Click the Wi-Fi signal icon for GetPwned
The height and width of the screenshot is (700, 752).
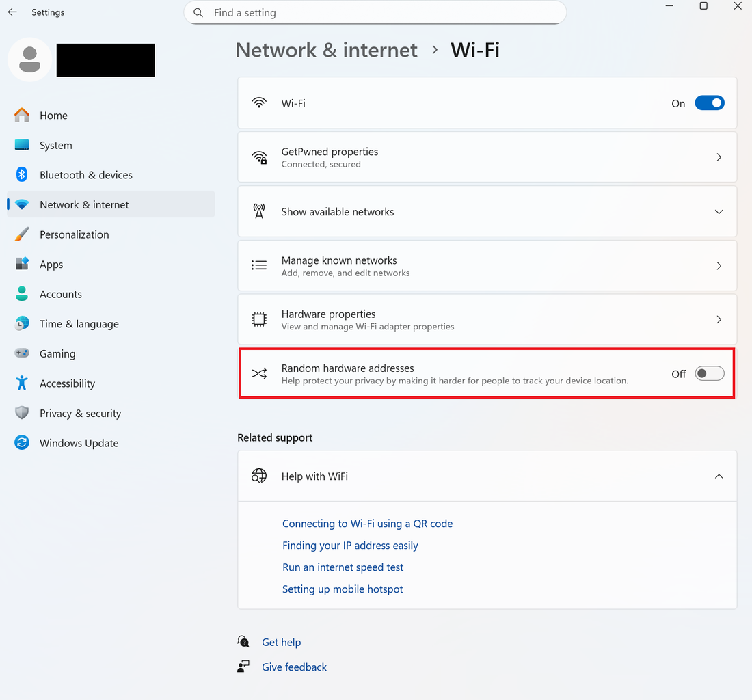coord(260,157)
